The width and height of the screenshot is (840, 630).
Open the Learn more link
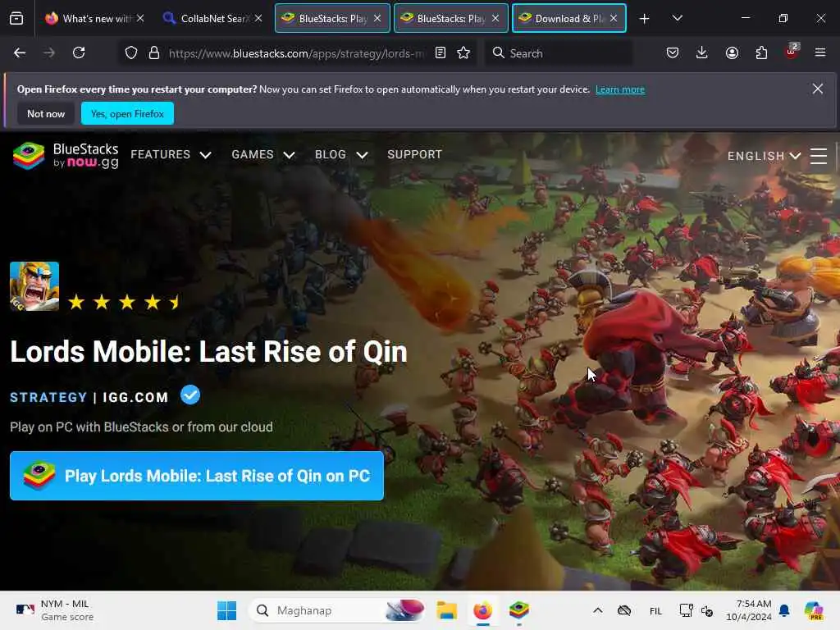[x=620, y=89]
